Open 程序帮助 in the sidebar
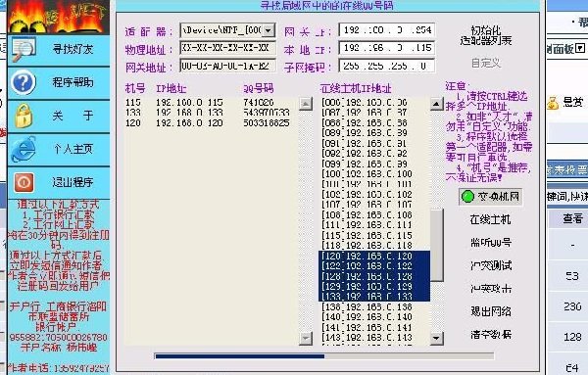Viewport: 588px width, 375px height. [59, 82]
